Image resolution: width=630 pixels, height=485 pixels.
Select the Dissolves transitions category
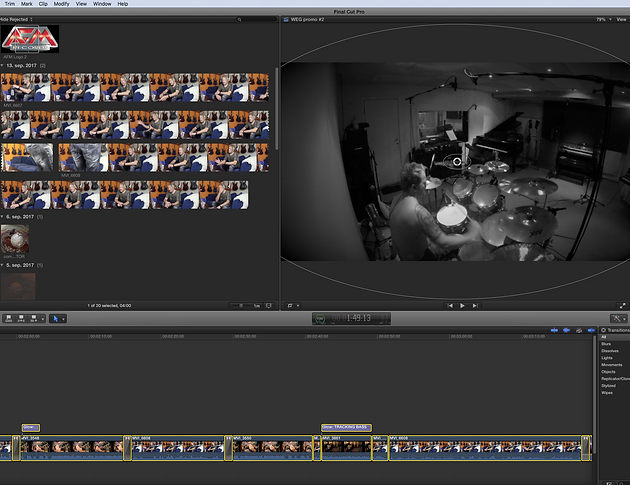click(610, 351)
